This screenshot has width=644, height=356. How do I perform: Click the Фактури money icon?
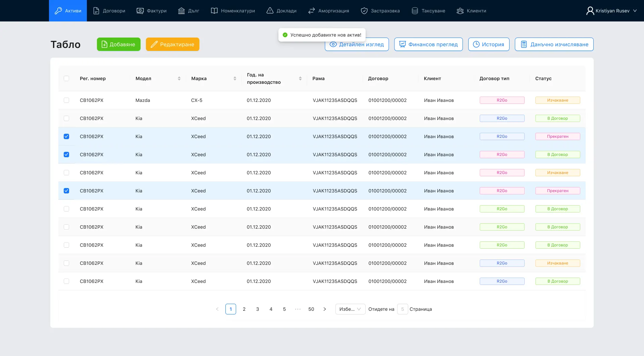140,11
